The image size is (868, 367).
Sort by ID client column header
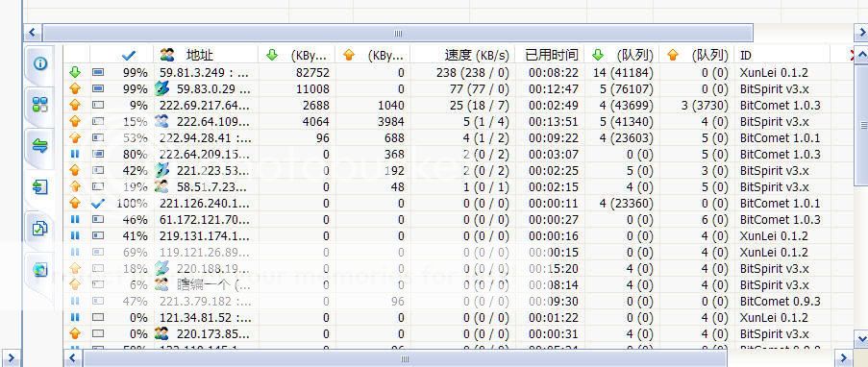pyautogui.click(x=746, y=55)
